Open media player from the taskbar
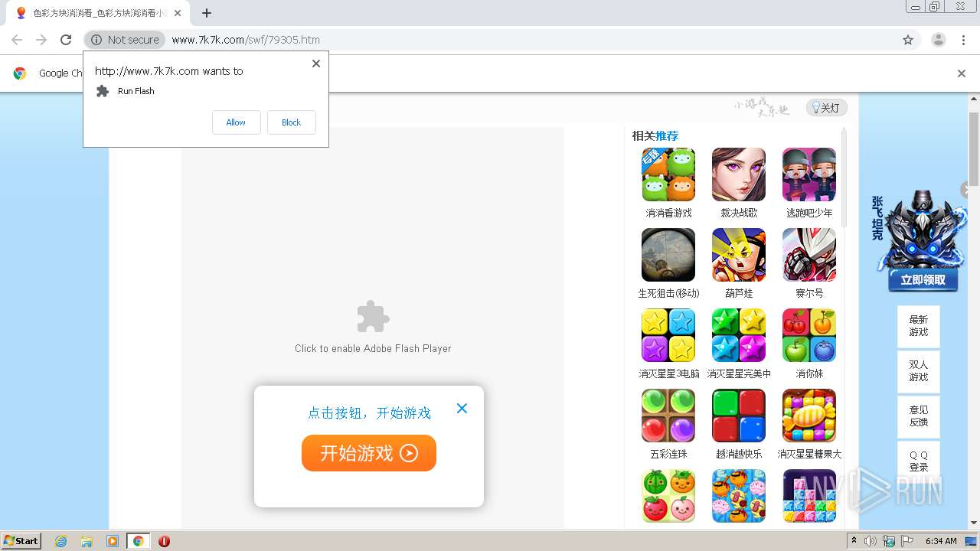The width and height of the screenshot is (980, 551). tap(113, 541)
